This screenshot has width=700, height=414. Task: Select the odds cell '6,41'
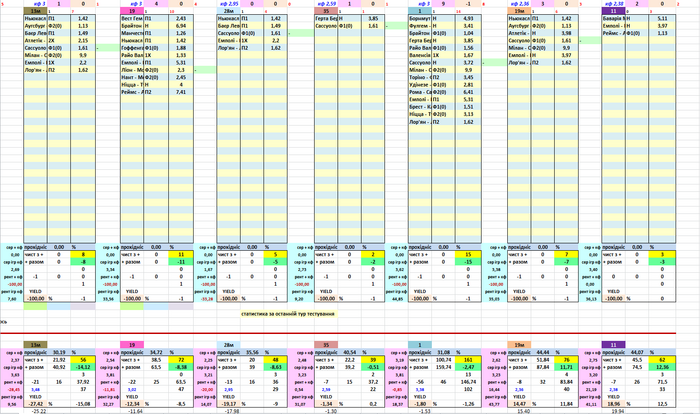(468, 92)
